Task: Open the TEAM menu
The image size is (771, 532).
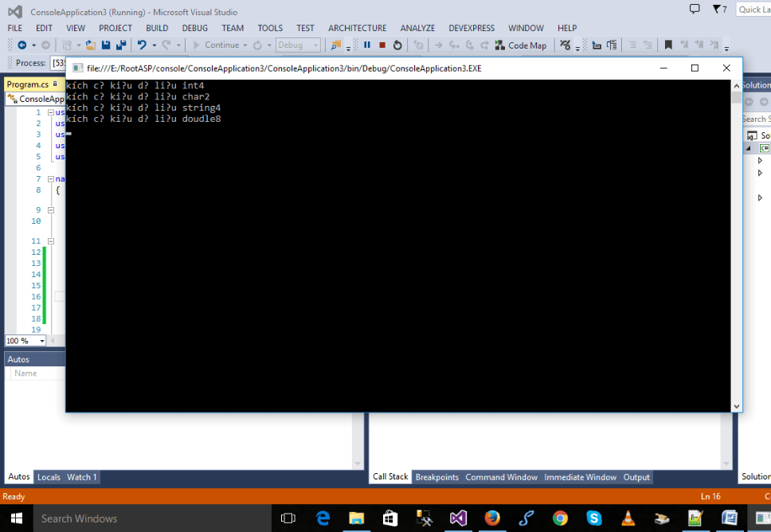Action: [233, 28]
